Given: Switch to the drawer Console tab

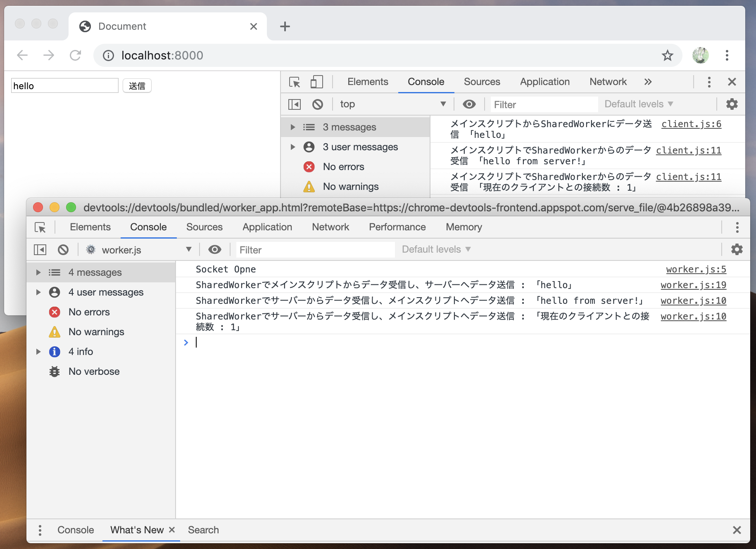Looking at the screenshot, I should pos(76,530).
